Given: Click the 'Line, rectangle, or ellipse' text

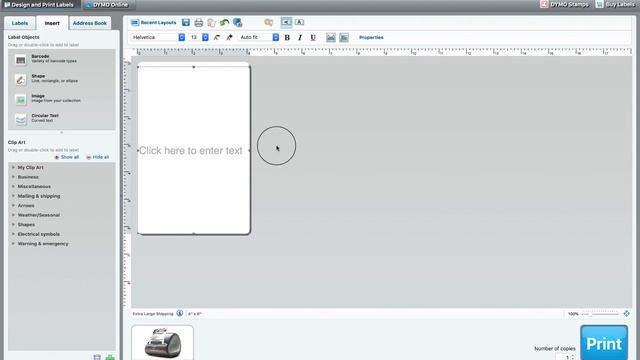Looking at the screenshot, I should pos(55,81).
